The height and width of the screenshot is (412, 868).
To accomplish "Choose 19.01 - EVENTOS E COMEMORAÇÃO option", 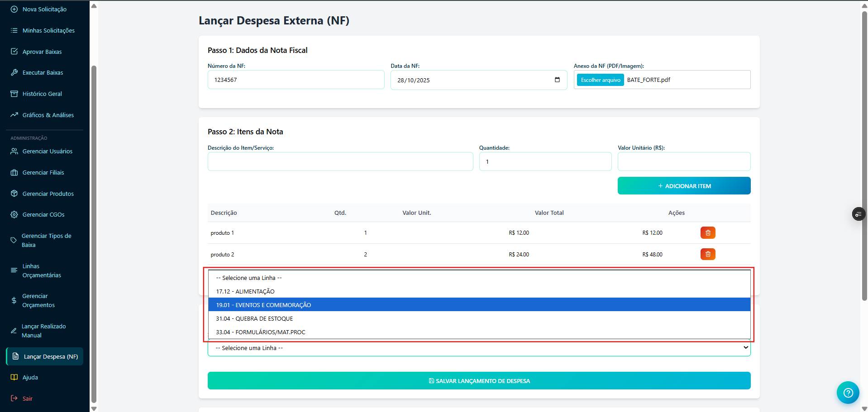I will (x=263, y=305).
